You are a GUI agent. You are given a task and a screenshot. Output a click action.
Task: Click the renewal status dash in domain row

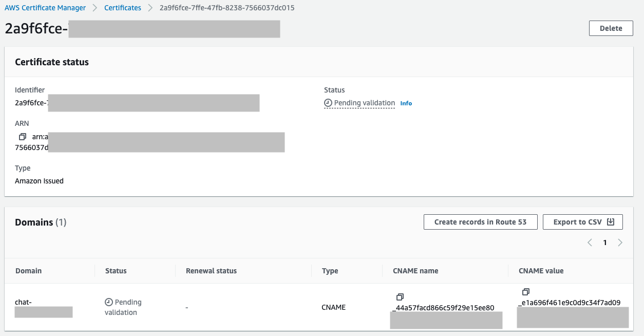187,307
